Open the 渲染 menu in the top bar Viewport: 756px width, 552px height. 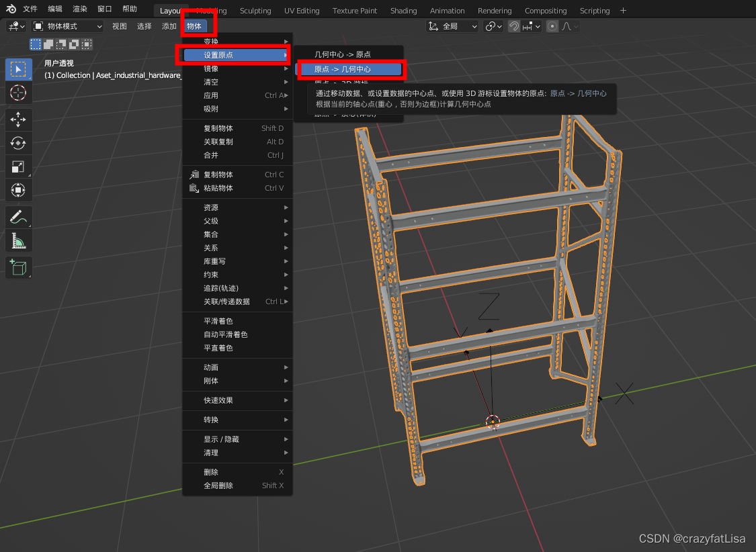[79, 9]
